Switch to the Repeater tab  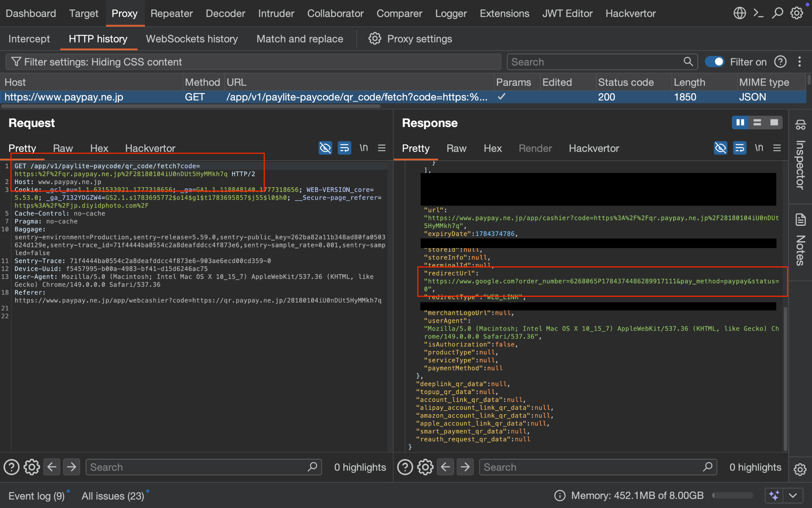[x=171, y=13]
